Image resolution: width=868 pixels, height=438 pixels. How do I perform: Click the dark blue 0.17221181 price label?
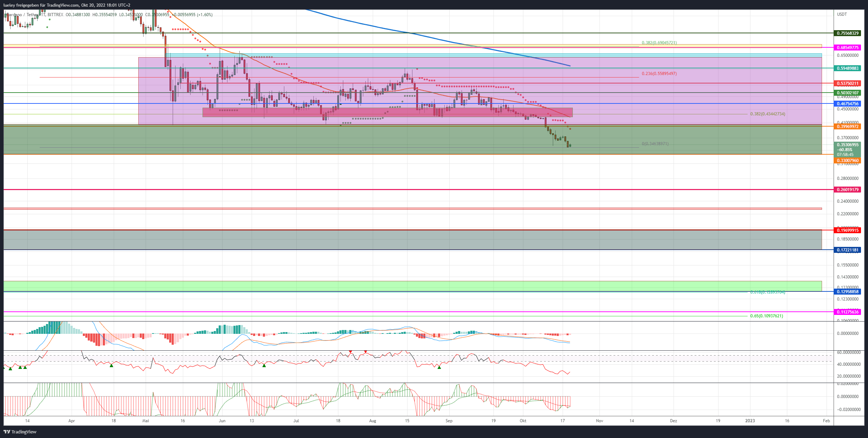(848, 250)
